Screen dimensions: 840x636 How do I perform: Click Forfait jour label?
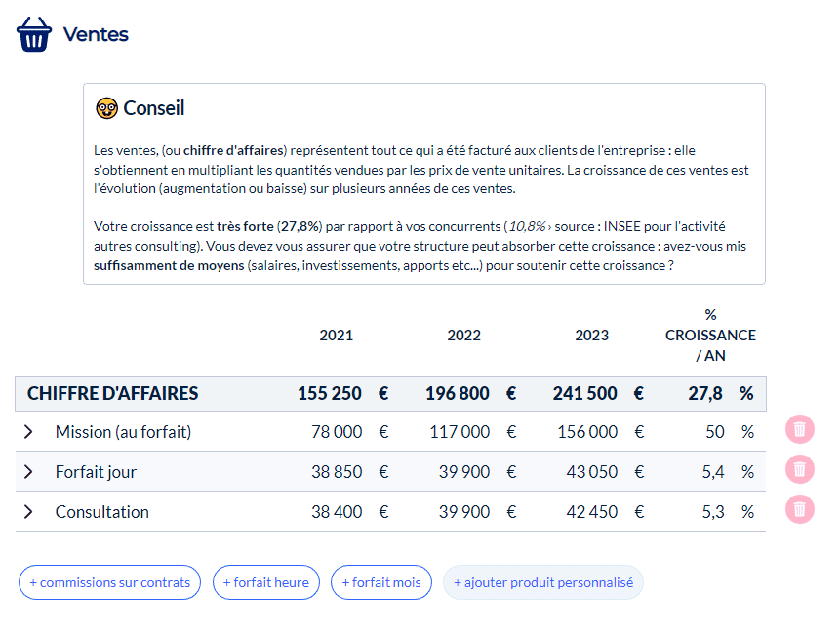click(x=96, y=472)
